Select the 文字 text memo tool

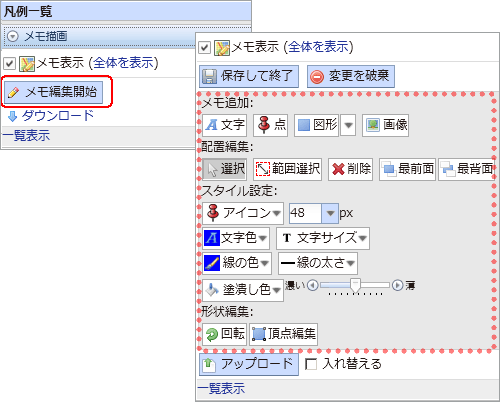(x=224, y=125)
